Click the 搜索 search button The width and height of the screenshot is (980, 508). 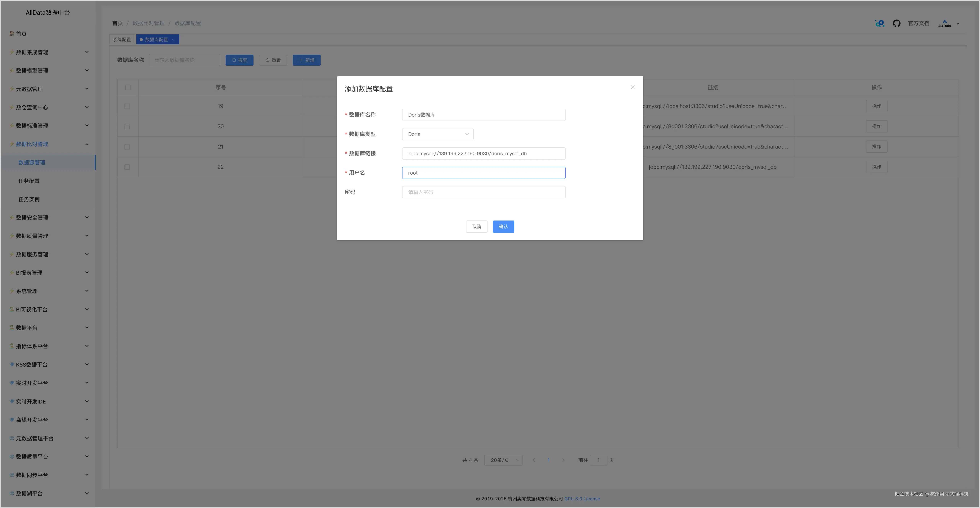point(239,60)
